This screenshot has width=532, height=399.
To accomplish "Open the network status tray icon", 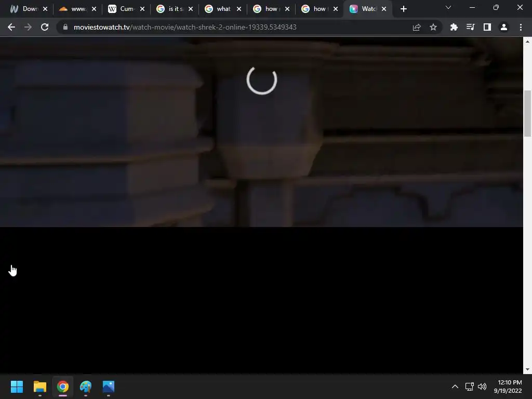I will pos(469,387).
